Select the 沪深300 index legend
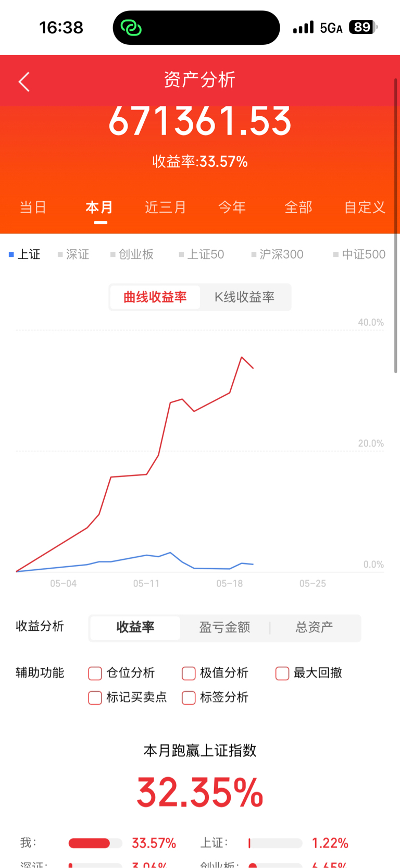The height and width of the screenshot is (868, 400). [278, 254]
